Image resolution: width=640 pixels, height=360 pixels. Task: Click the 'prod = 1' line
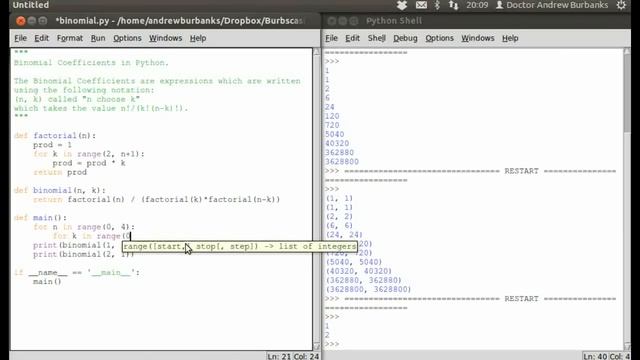pyautogui.click(x=53, y=145)
